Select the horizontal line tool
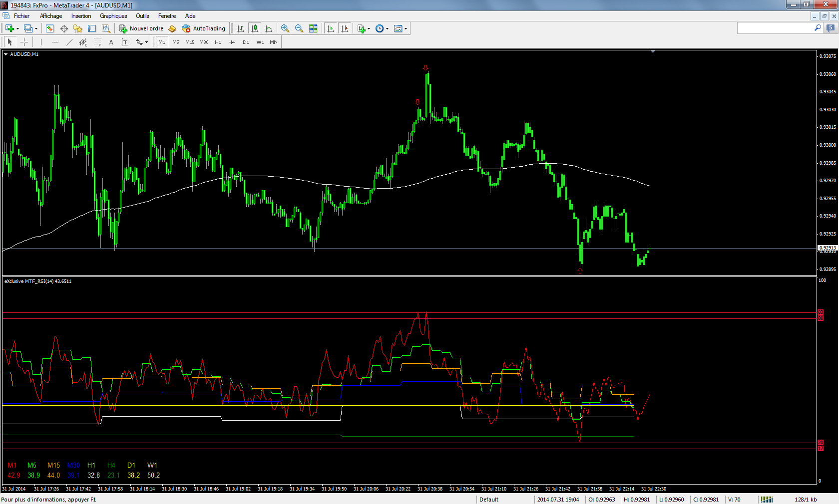 (55, 42)
